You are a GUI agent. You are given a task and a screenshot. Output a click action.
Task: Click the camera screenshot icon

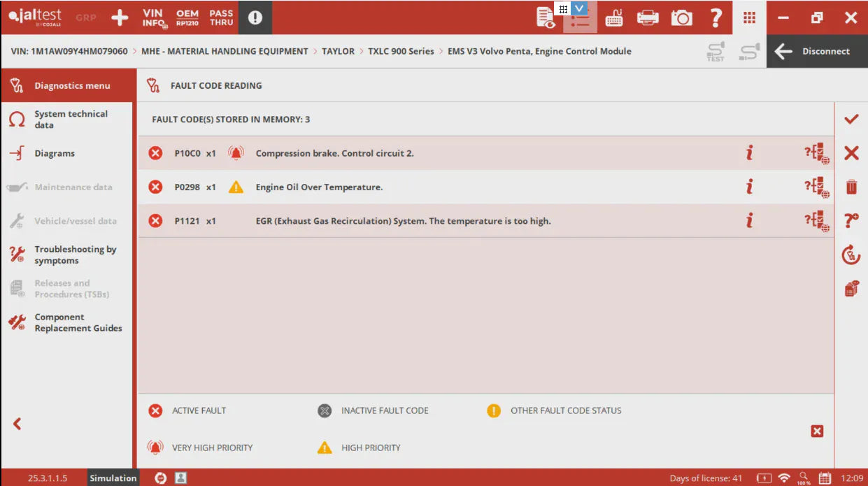pos(681,18)
